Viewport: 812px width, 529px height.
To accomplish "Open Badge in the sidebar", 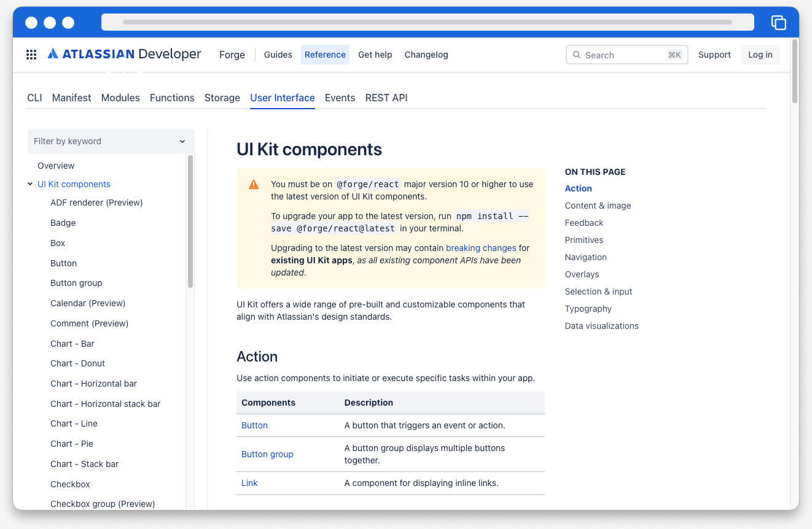I will tap(63, 223).
